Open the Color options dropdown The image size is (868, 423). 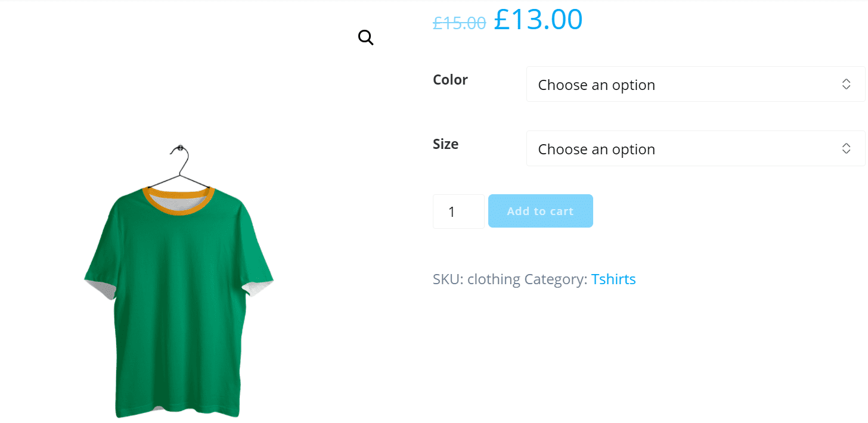(696, 84)
